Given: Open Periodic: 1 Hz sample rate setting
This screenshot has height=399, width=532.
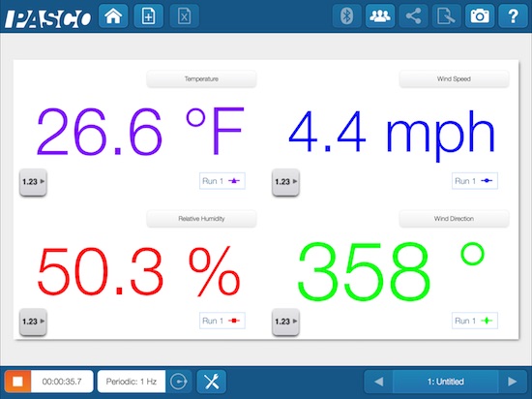Looking at the screenshot, I should 132,382.
